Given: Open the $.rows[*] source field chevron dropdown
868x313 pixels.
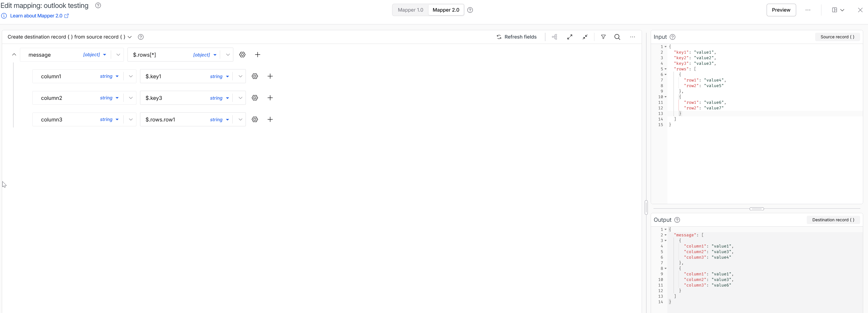Looking at the screenshot, I should [x=228, y=55].
